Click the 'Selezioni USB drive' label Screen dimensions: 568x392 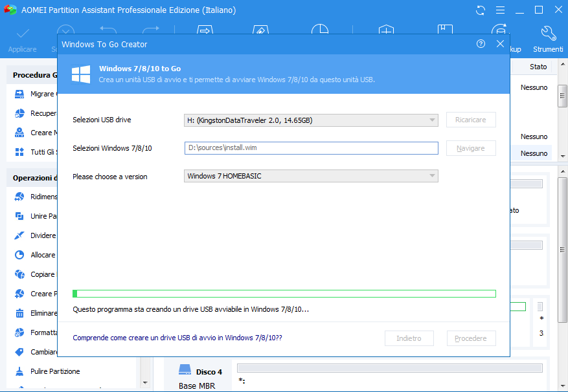point(102,120)
